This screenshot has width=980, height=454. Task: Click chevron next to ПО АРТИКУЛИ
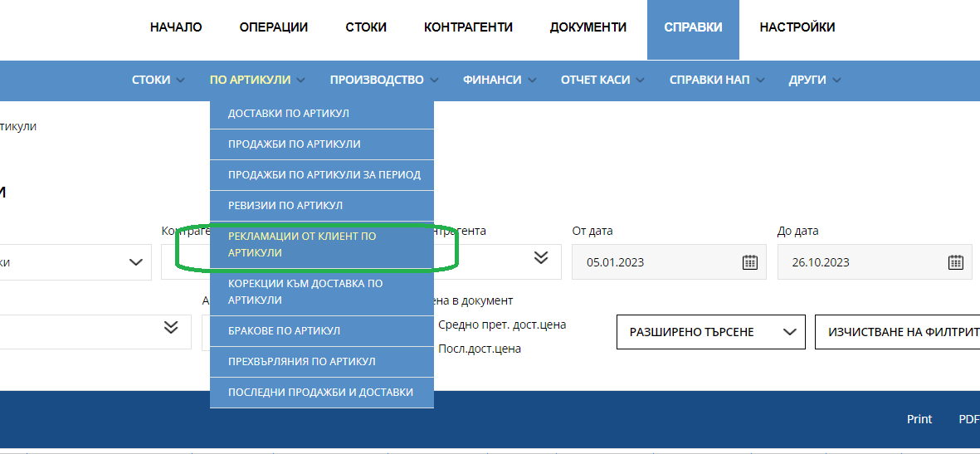[x=301, y=80]
